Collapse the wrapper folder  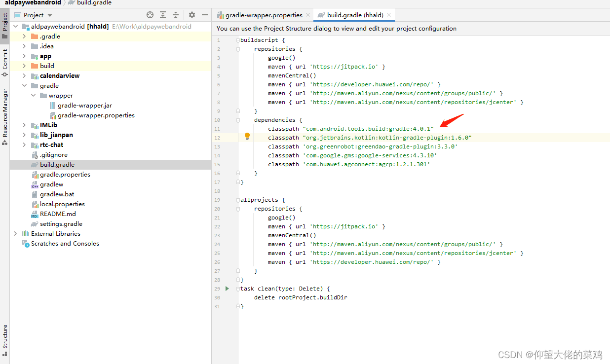33,95
